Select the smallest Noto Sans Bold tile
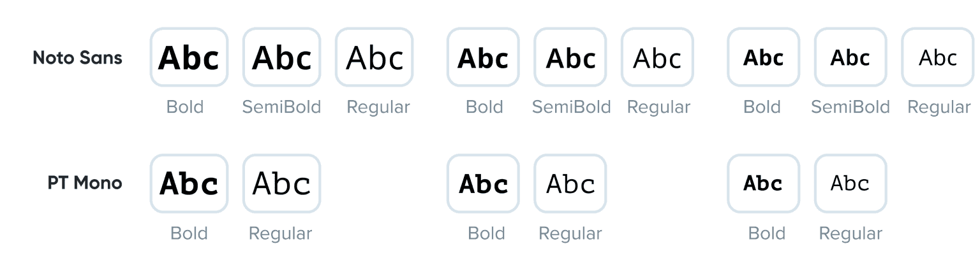This screenshot has width=980, height=267. coord(763,57)
